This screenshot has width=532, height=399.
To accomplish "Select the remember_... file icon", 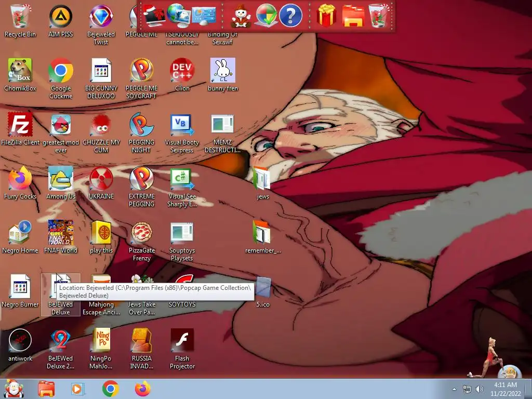I will click(263, 237).
